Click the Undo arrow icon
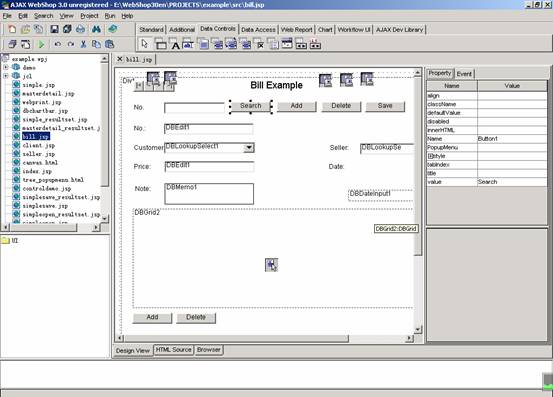The width and height of the screenshot is (553, 397). (57, 44)
